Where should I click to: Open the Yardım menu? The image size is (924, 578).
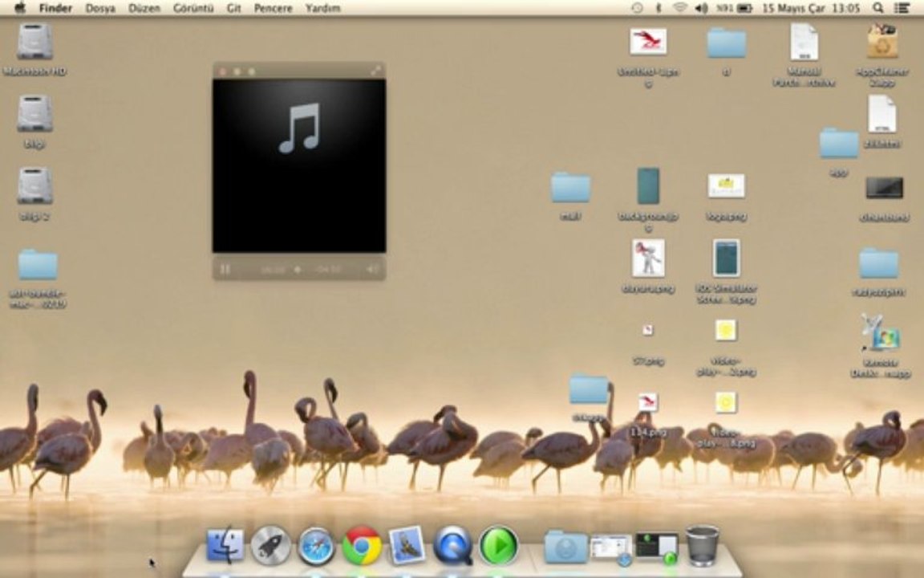tap(323, 8)
